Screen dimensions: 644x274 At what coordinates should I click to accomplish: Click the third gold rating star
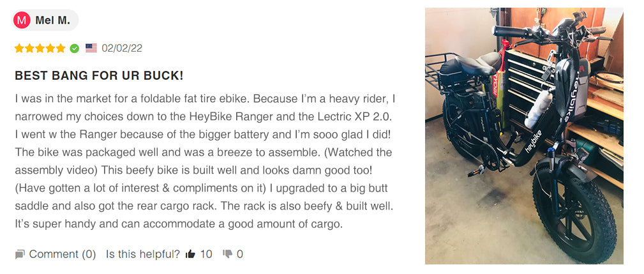pos(40,49)
